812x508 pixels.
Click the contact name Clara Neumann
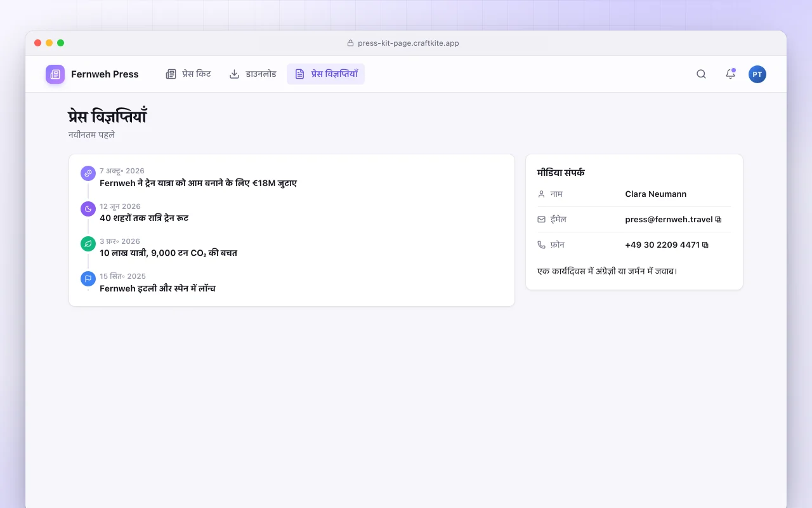[656, 194]
